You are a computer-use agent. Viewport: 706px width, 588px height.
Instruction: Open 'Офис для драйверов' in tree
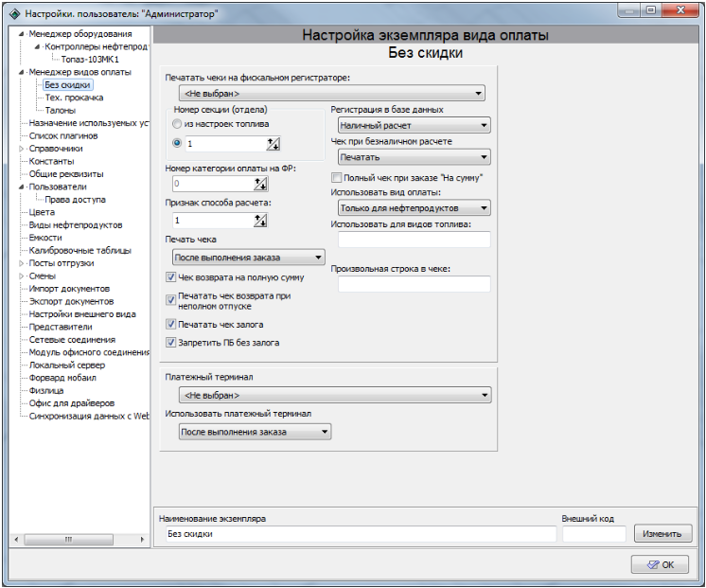pyautogui.click(x=72, y=403)
